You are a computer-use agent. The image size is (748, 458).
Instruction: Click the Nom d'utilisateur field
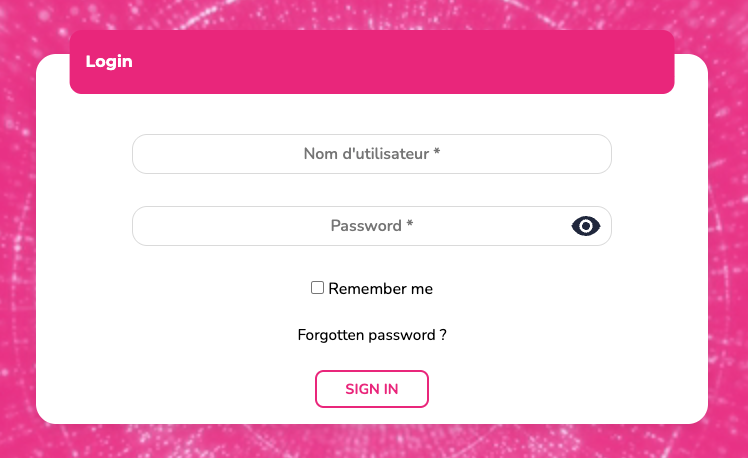(x=371, y=154)
